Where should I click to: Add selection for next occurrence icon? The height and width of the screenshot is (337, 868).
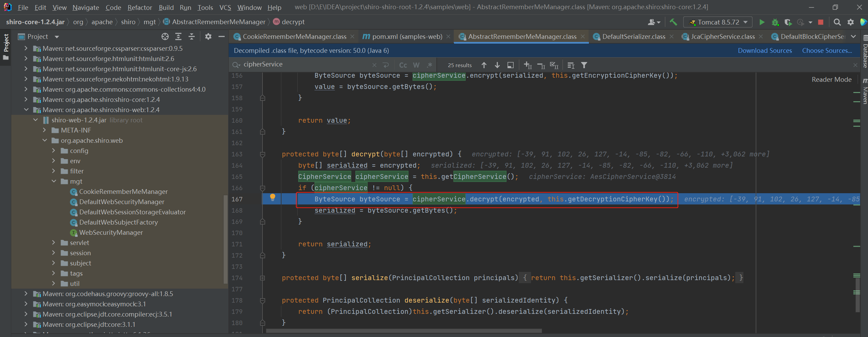528,65
